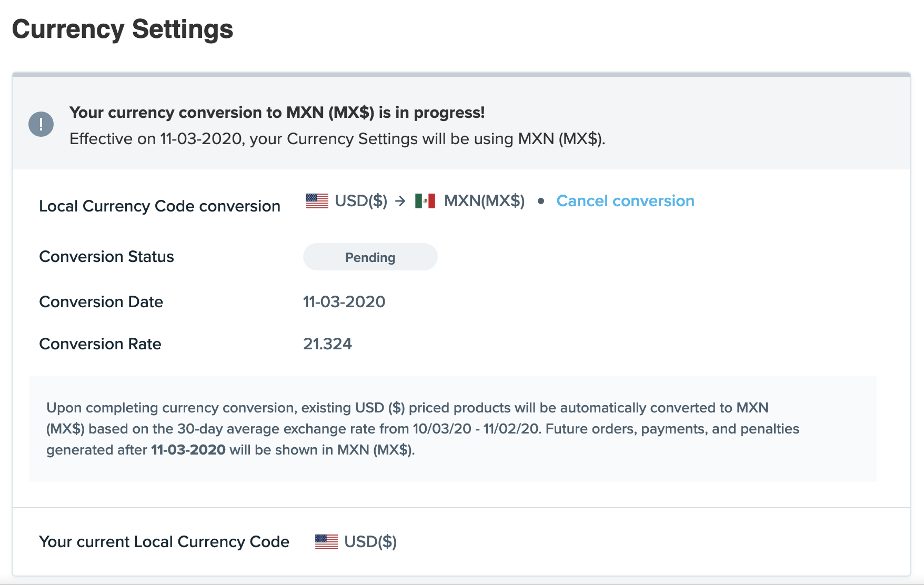924x585 pixels.
Task: Click the current USD($) currency code value
Action: (370, 542)
